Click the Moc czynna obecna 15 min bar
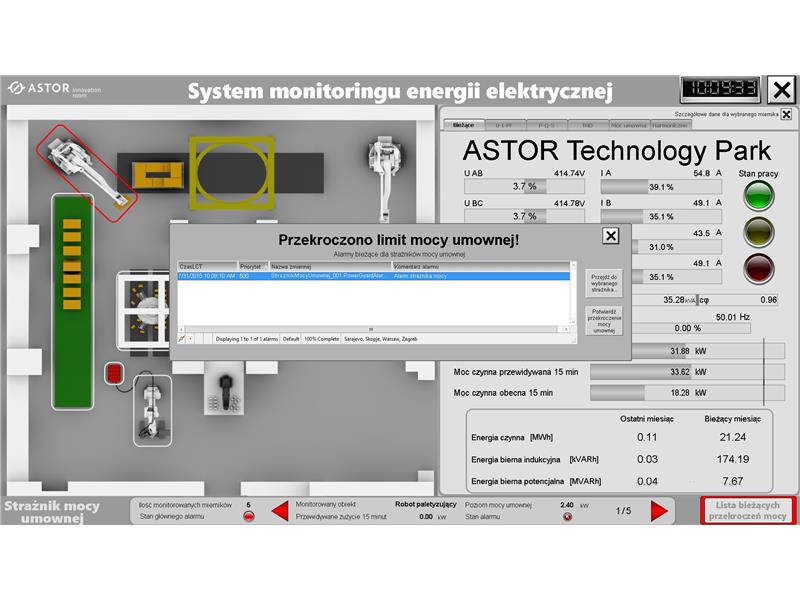Viewport: 800px width, 600px height. tap(687, 393)
